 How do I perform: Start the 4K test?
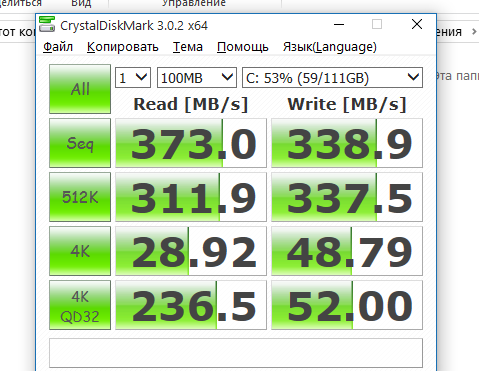click(x=80, y=251)
